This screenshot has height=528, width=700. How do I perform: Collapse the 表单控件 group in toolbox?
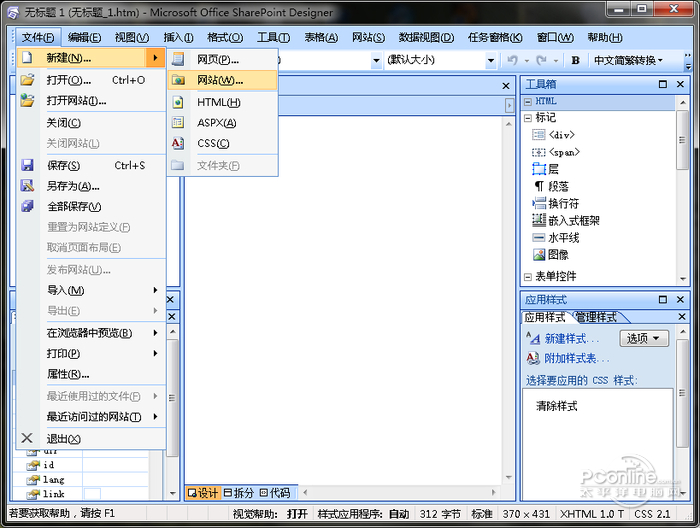(x=528, y=277)
